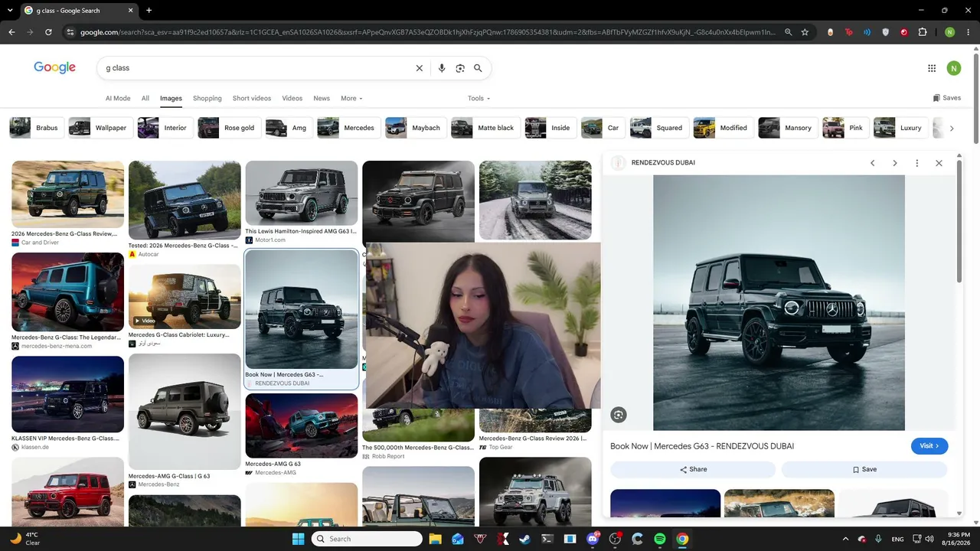The height and width of the screenshot is (551, 980).
Task: Switch to the AI Mode tab
Action: point(118,98)
